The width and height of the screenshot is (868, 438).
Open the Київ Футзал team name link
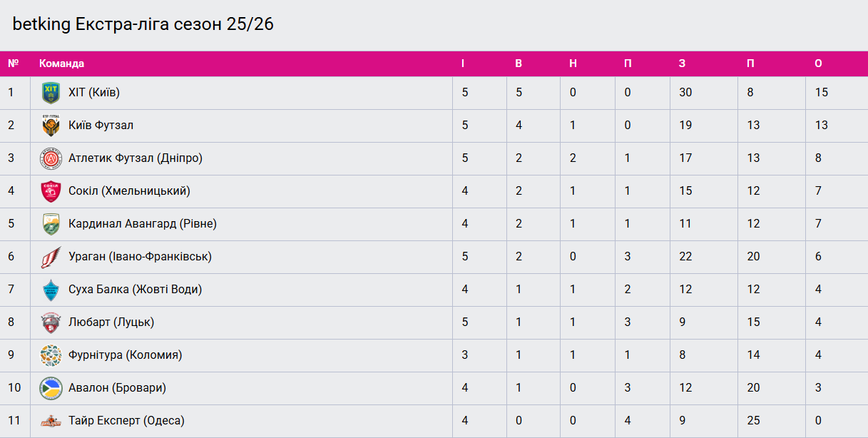pyautogui.click(x=101, y=126)
